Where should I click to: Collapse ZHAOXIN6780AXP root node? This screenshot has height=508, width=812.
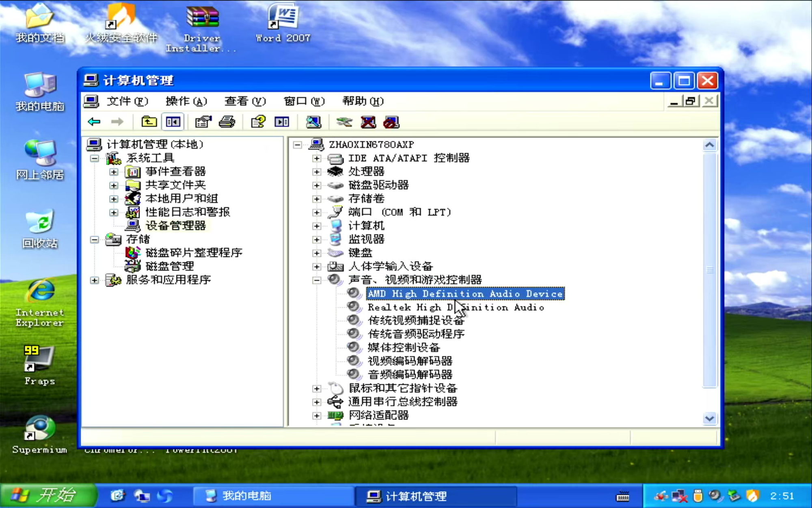click(x=298, y=145)
